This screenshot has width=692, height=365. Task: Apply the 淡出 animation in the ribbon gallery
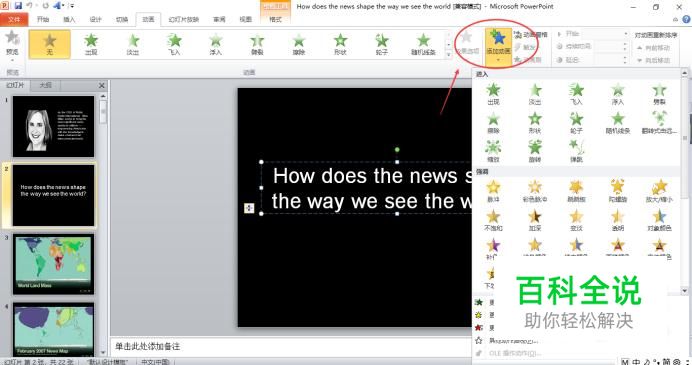[x=133, y=44]
